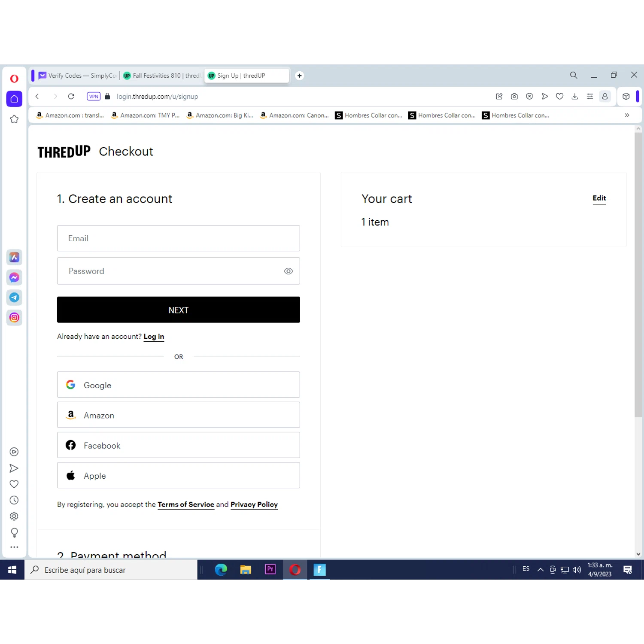This screenshot has height=644, width=644.
Task: Open the downloads icon
Action: (575, 97)
